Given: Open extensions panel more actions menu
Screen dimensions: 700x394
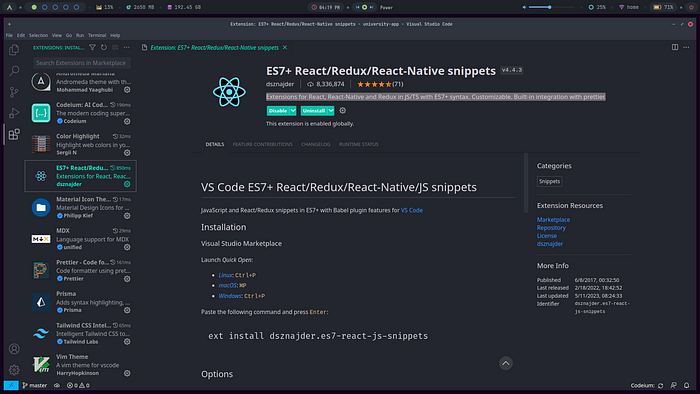Looking at the screenshot, I should point(127,47).
